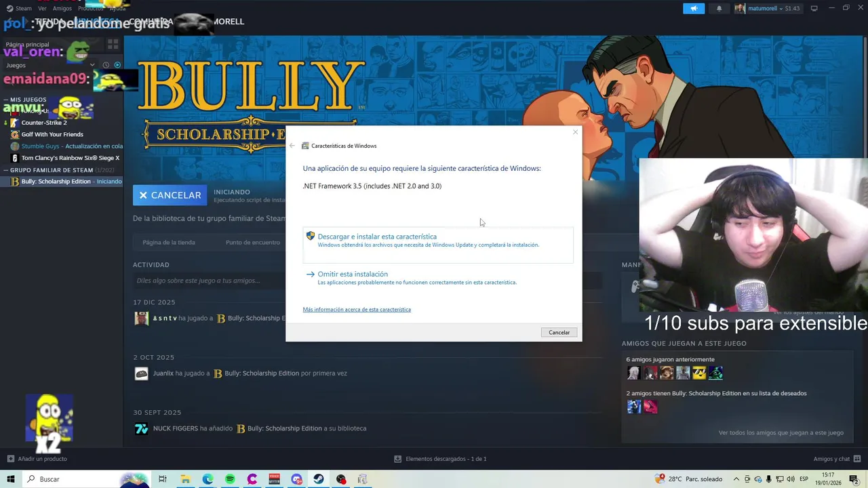This screenshot has height=488, width=868.
Task: Choose Omitir esta instalación option
Action: pos(438,278)
